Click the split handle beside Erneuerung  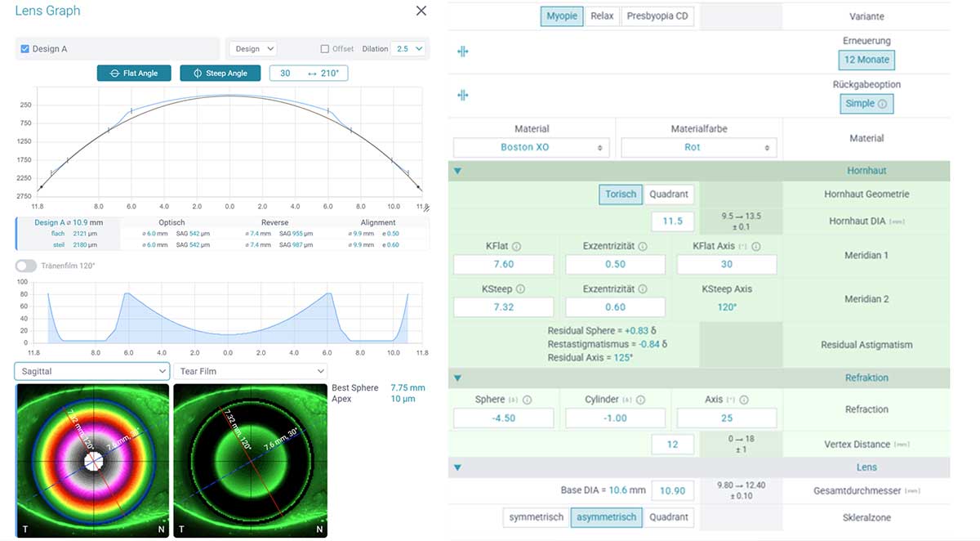463,51
